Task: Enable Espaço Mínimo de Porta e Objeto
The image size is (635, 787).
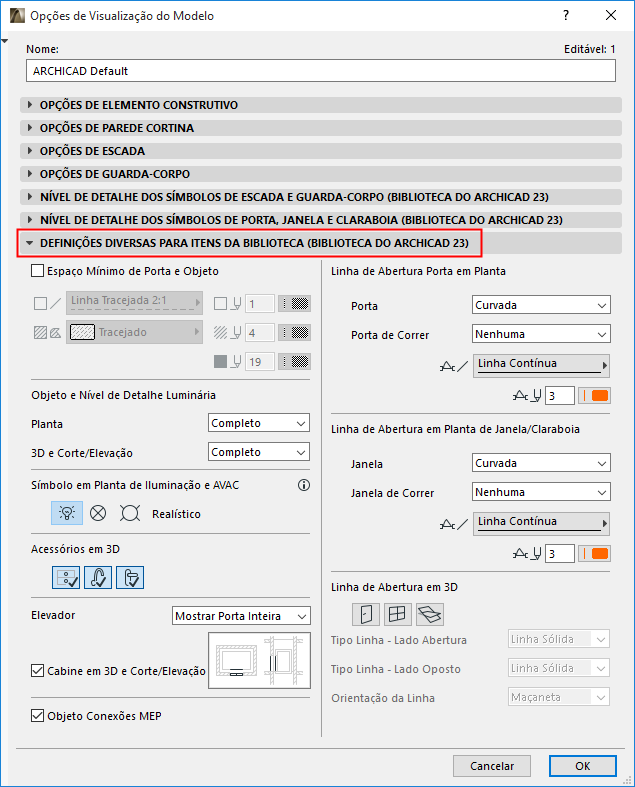Action: click(38, 271)
